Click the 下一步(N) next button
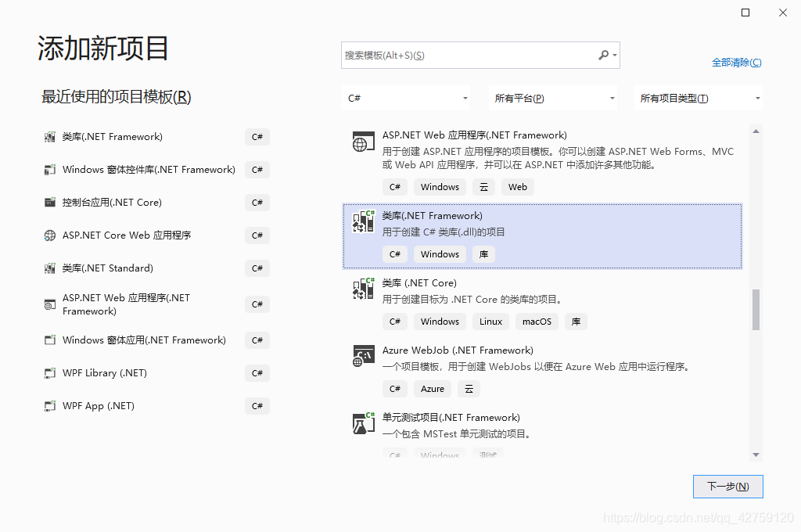This screenshot has height=532, width=801. pyautogui.click(x=728, y=487)
